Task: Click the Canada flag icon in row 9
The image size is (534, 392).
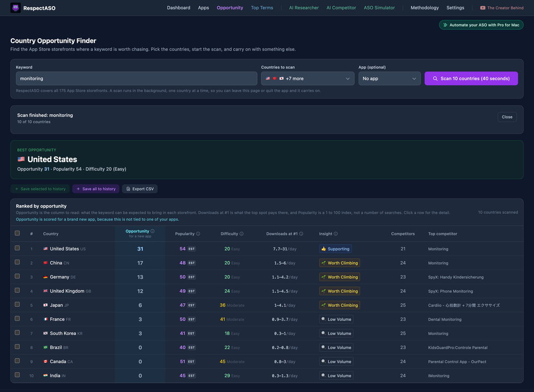Action: pos(45,361)
